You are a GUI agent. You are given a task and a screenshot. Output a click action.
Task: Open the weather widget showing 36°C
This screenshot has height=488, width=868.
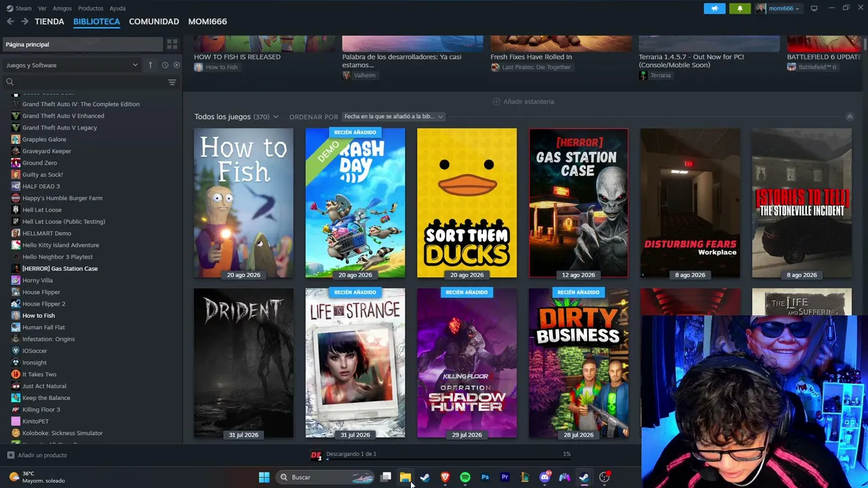(x=37, y=477)
